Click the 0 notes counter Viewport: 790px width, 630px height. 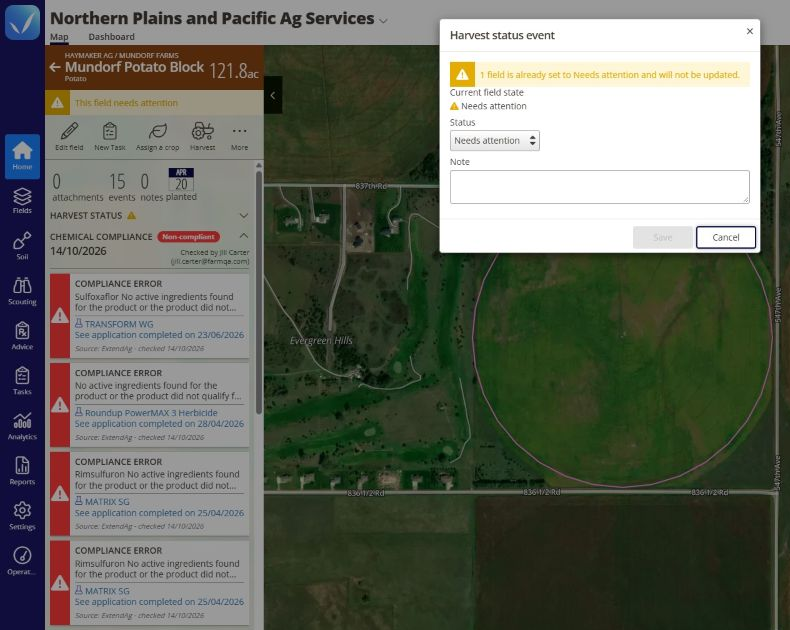coord(151,187)
